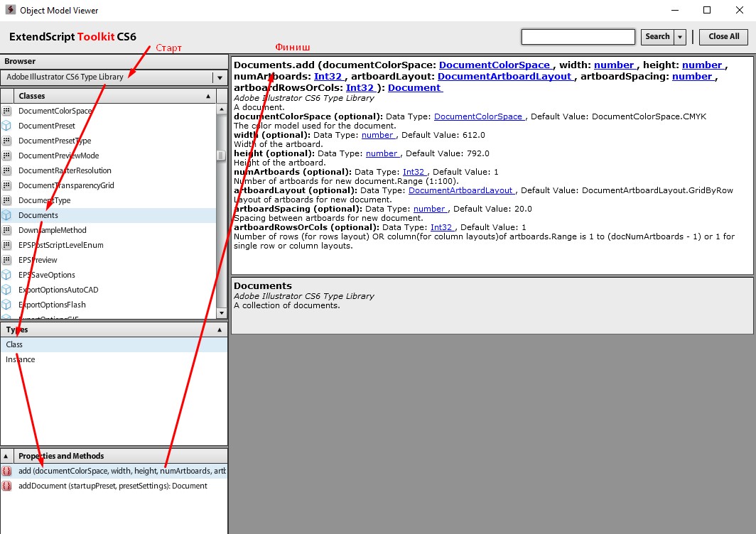The image size is (756, 534).
Task: Click the EPSPostScriptLevelEnum enum icon
Action: [6, 245]
